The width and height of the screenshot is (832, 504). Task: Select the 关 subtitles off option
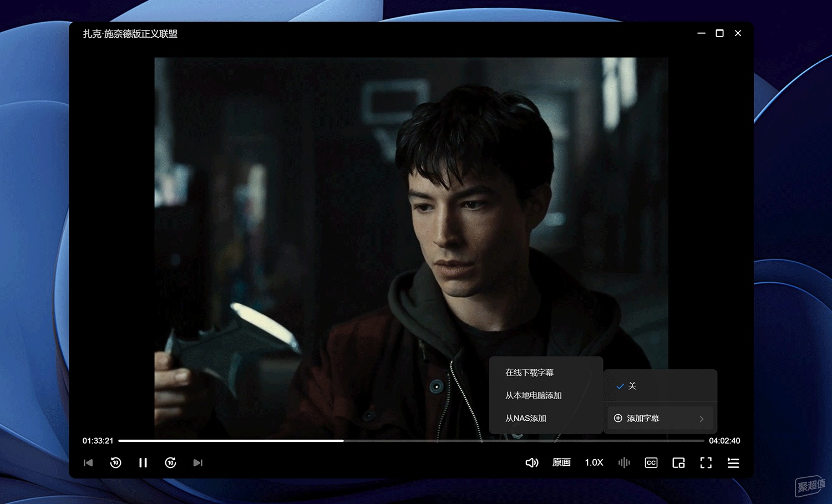coord(660,386)
